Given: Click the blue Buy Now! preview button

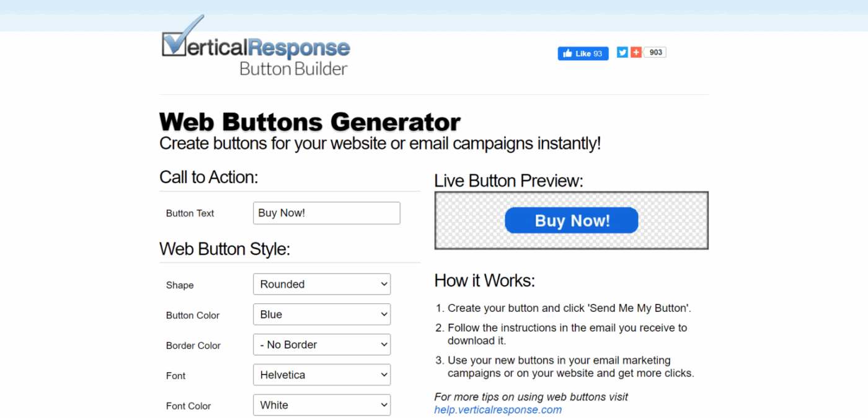Looking at the screenshot, I should [x=572, y=220].
